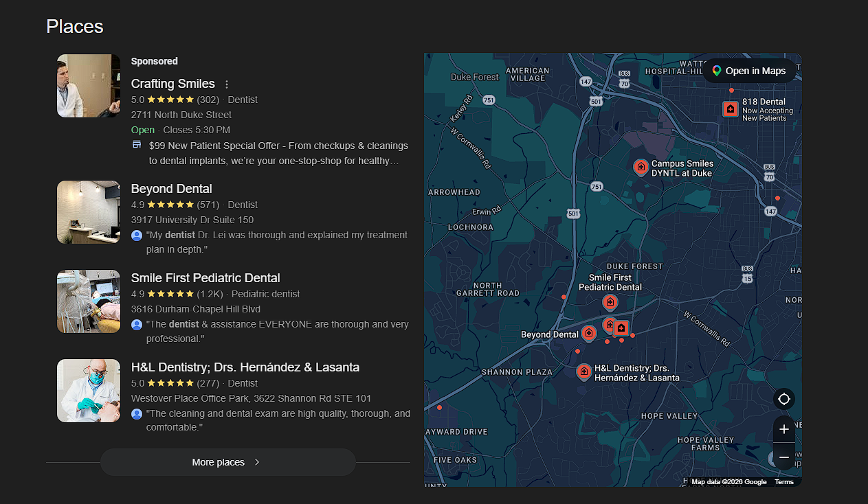The width and height of the screenshot is (868, 504).
Task: Click the Places heading
Action: pyautogui.click(x=75, y=26)
